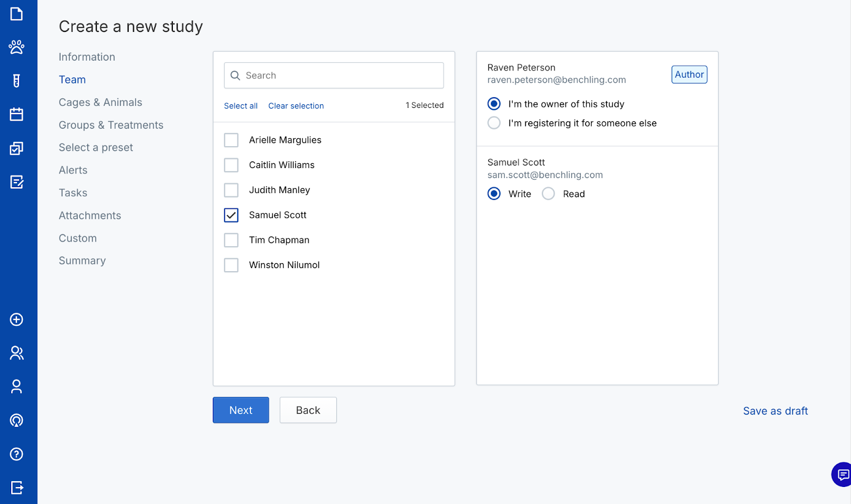Open the team users icon in sidebar
Screen dimensions: 851x504
(x=16, y=353)
